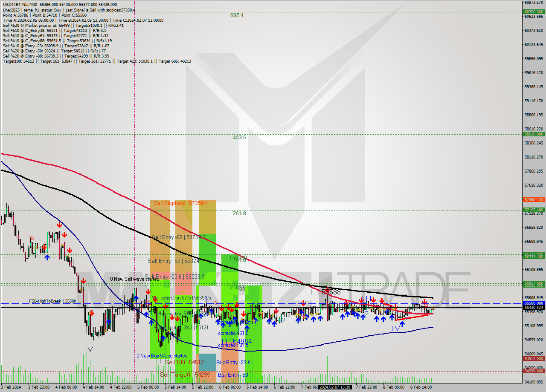Click the highlighted '2024.02.07 15:30' time marker
Image resolution: width=546 pixels, height=392 pixels.
(335, 387)
